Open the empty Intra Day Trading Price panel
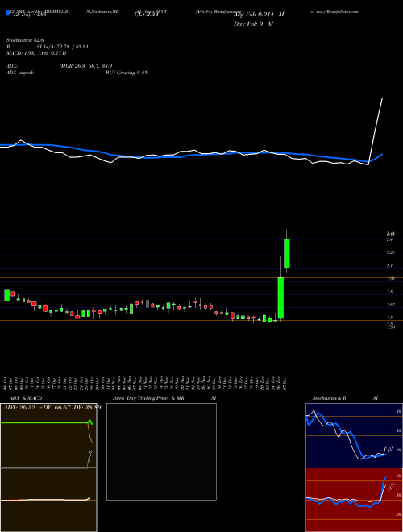 [161, 451]
